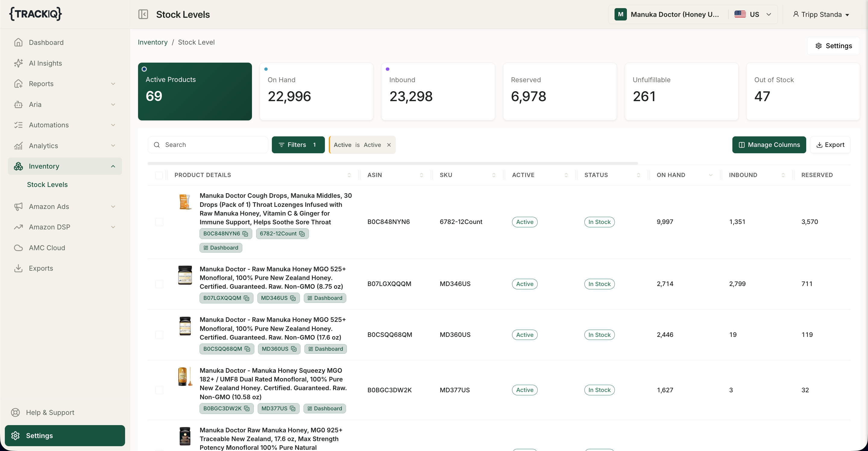Copy ASIN B0CSQQ68QM using copy icon

[x=247, y=349]
